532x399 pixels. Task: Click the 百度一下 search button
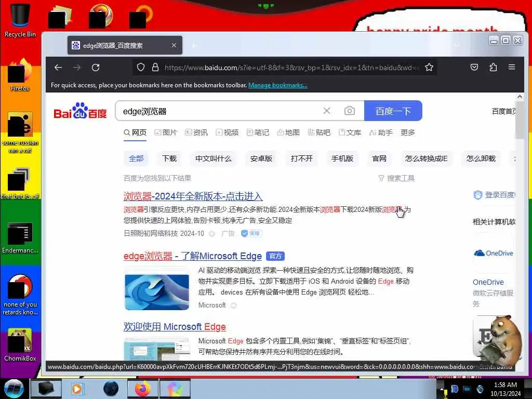pyautogui.click(x=393, y=111)
